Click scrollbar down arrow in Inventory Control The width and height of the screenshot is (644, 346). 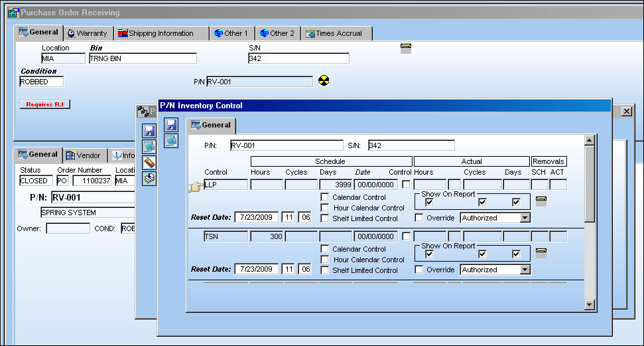point(590,304)
